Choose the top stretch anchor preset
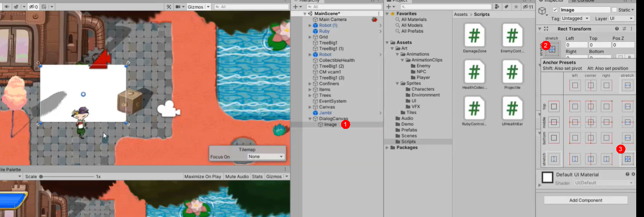 [x=627, y=106]
